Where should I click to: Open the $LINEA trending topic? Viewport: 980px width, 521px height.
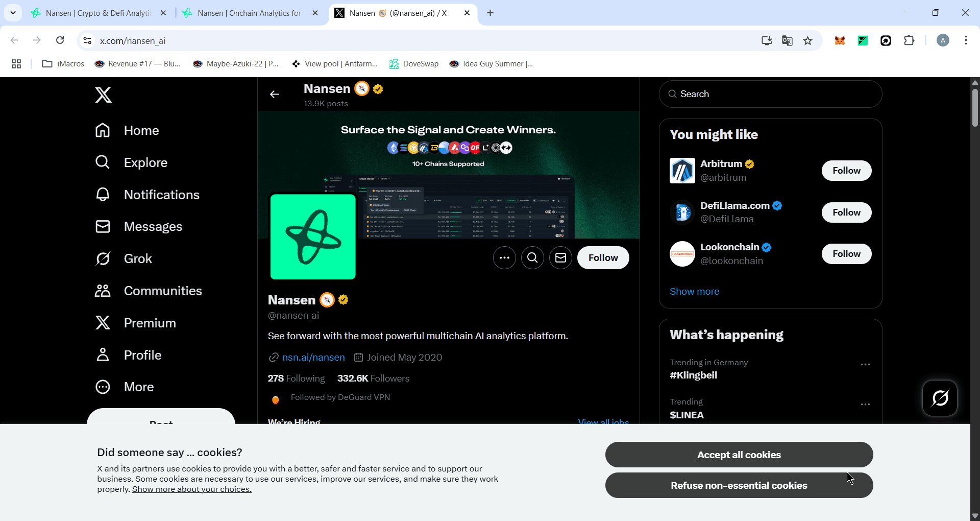point(687,415)
